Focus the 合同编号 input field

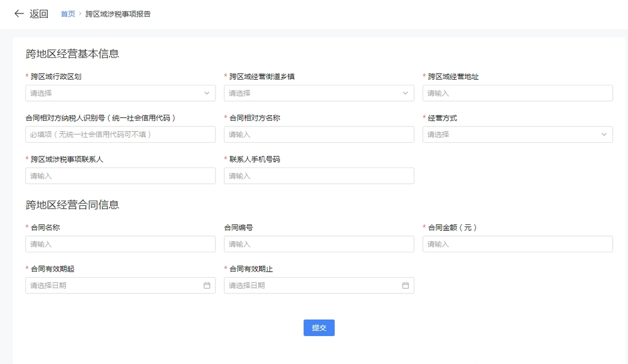(319, 244)
